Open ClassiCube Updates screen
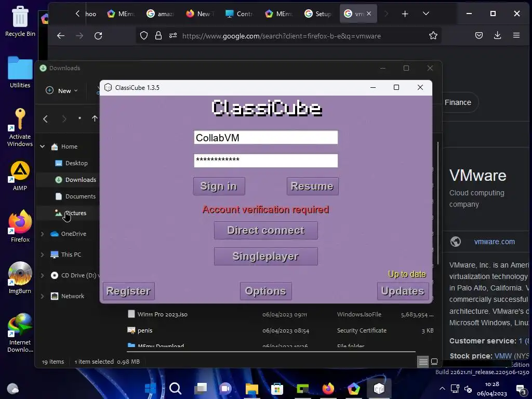532x399 pixels. coord(403,291)
